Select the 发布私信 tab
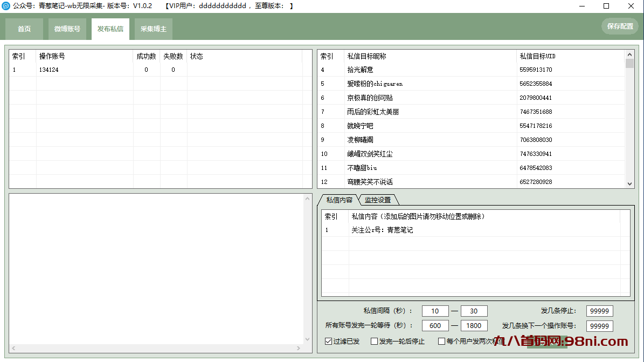644x362 pixels. 110,29
